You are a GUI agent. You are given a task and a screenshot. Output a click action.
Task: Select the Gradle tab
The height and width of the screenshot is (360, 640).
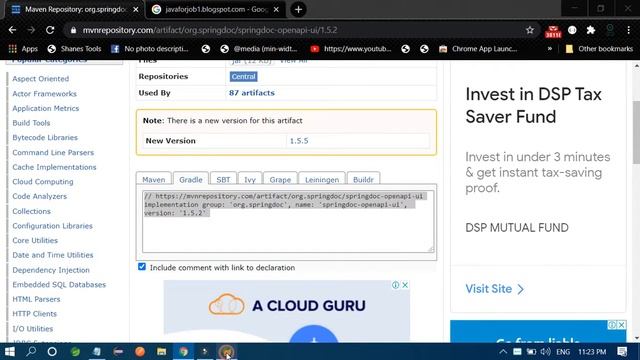[x=191, y=180]
